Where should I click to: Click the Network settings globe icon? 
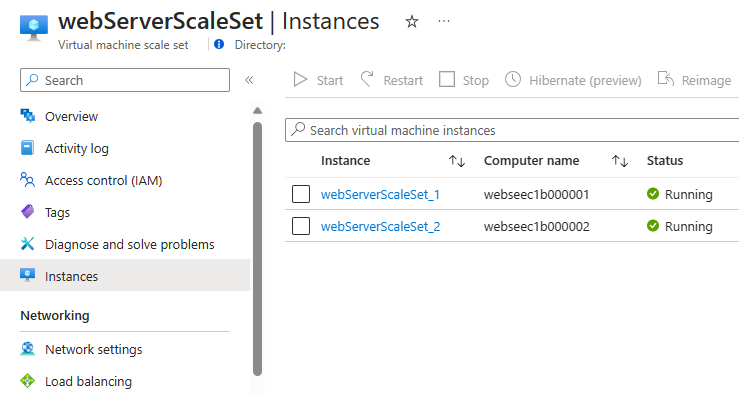tap(27, 349)
